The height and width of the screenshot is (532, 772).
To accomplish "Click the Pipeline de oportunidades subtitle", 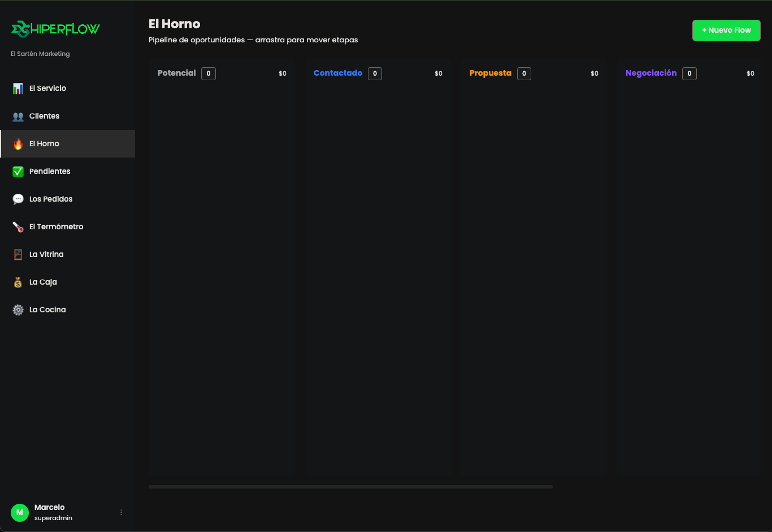I will (x=253, y=40).
